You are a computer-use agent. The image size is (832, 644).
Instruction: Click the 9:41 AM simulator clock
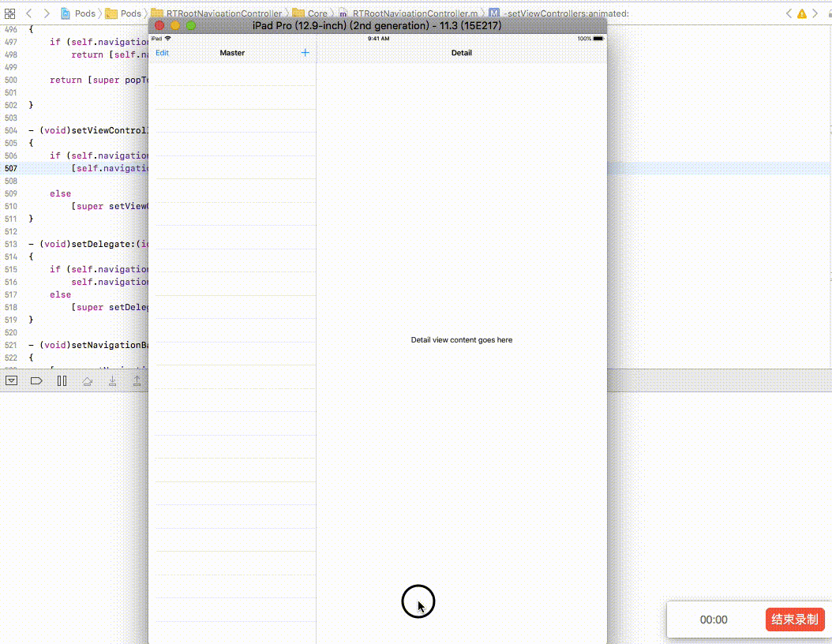[378, 39]
